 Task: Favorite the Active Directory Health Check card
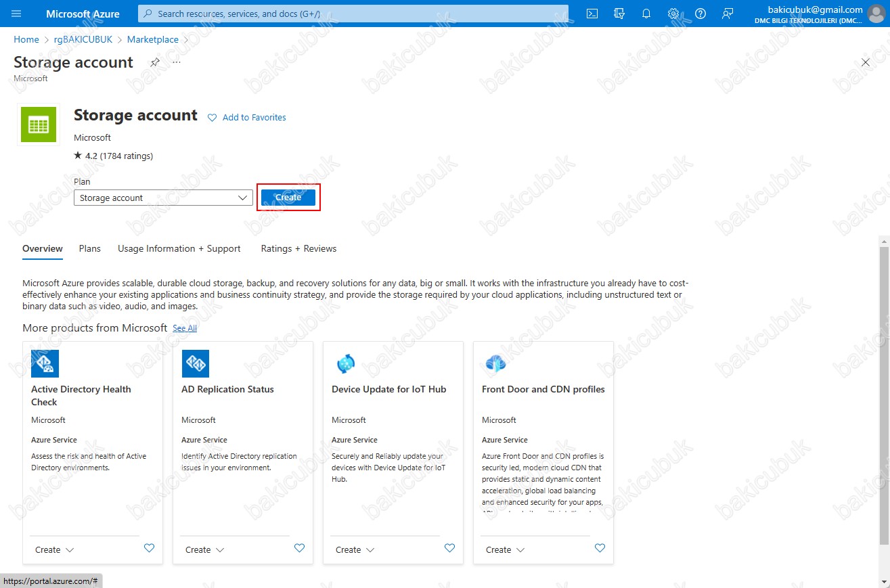point(150,548)
